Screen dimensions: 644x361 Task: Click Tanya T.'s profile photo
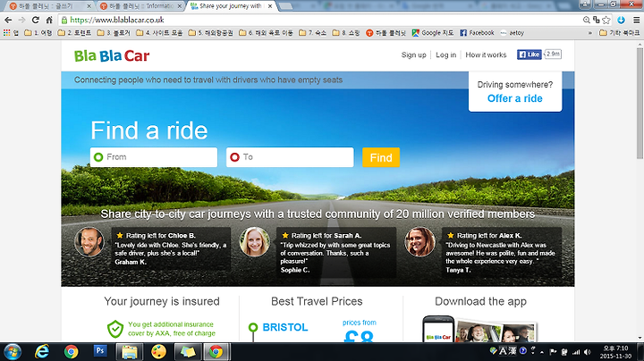419,242
